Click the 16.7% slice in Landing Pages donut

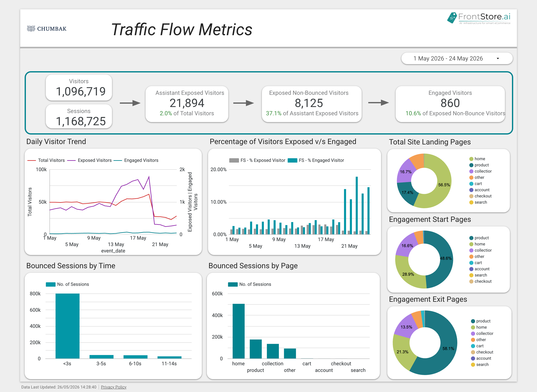point(406,172)
